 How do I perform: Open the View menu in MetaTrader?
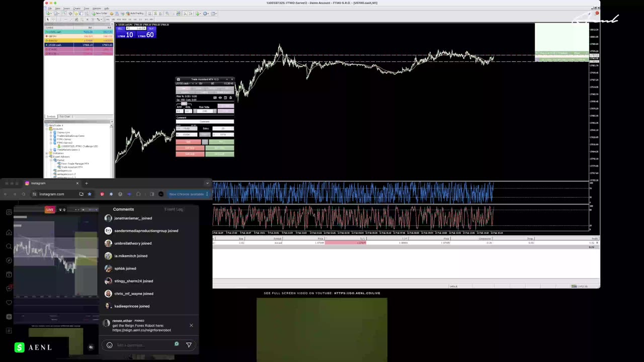pyautogui.click(x=57, y=9)
